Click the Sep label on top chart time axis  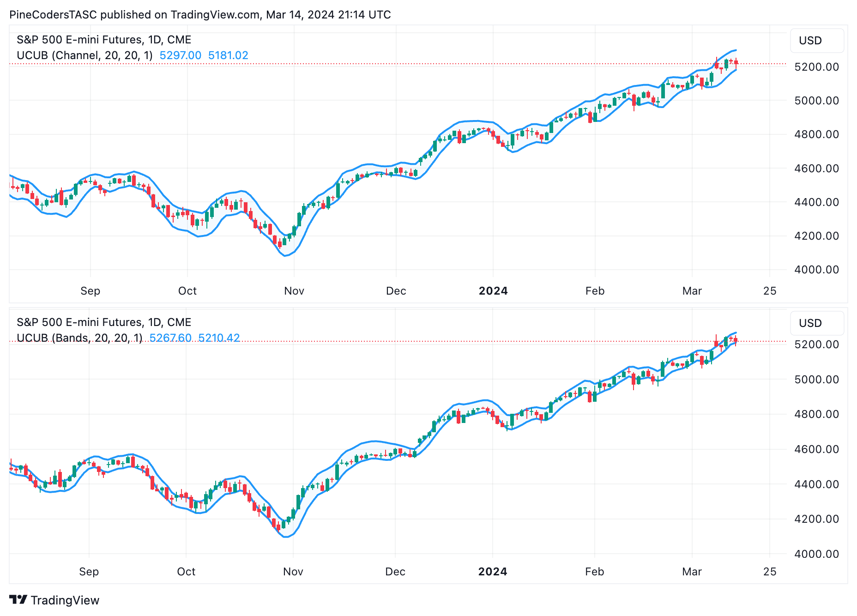(90, 291)
